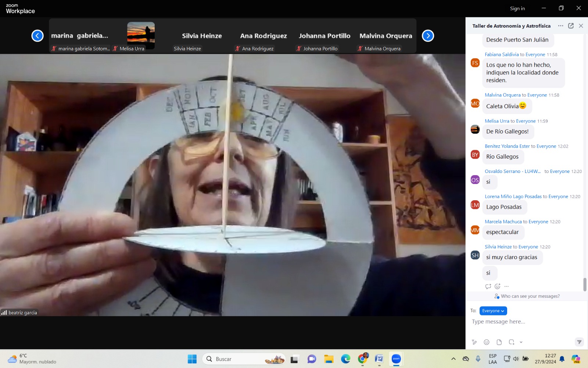Send the chat message
This screenshot has height=368, width=588.
click(579, 342)
